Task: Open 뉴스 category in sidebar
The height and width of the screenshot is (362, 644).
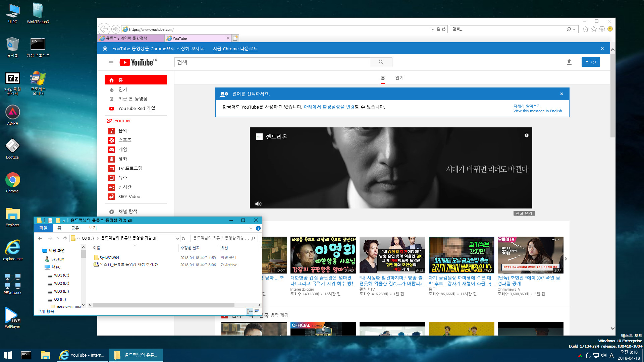Action: coord(123,178)
